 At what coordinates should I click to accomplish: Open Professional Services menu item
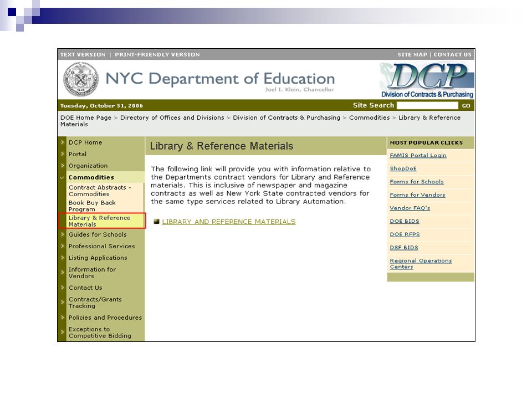(x=101, y=246)
